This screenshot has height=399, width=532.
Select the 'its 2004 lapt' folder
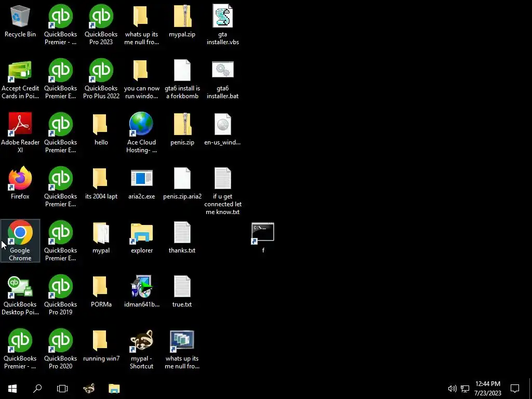click(x=101, y=183)
